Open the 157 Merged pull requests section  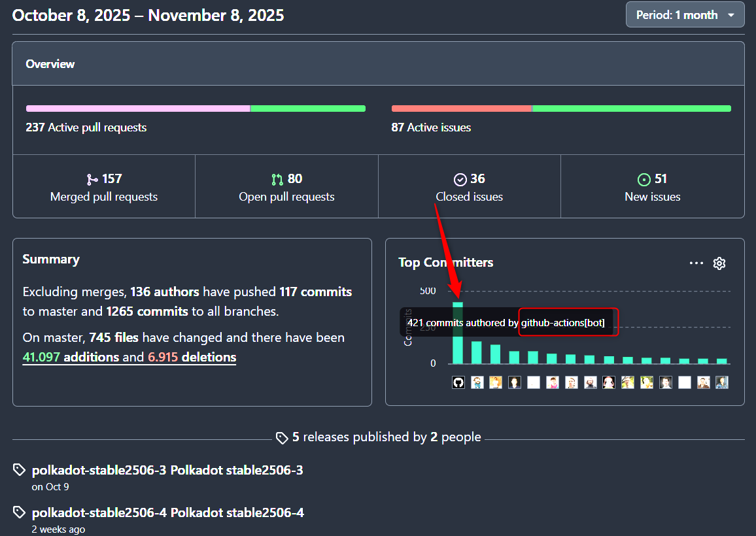104,188
